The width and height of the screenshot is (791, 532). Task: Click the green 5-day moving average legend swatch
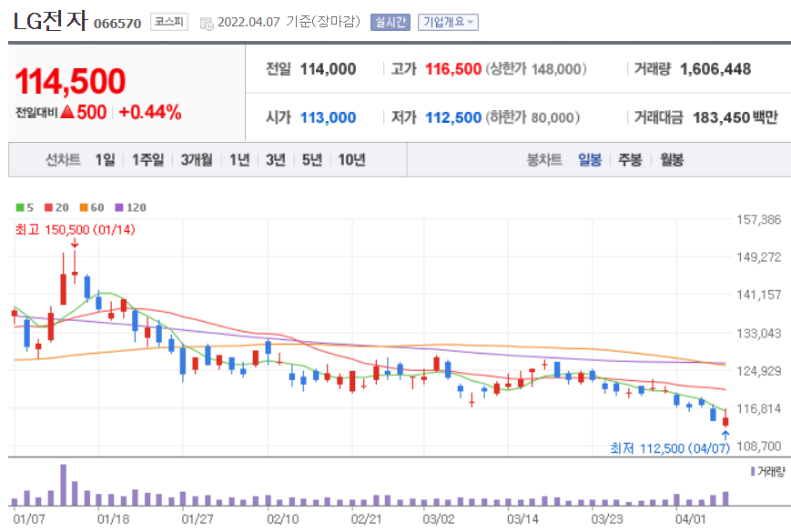(x=20, y=207)
